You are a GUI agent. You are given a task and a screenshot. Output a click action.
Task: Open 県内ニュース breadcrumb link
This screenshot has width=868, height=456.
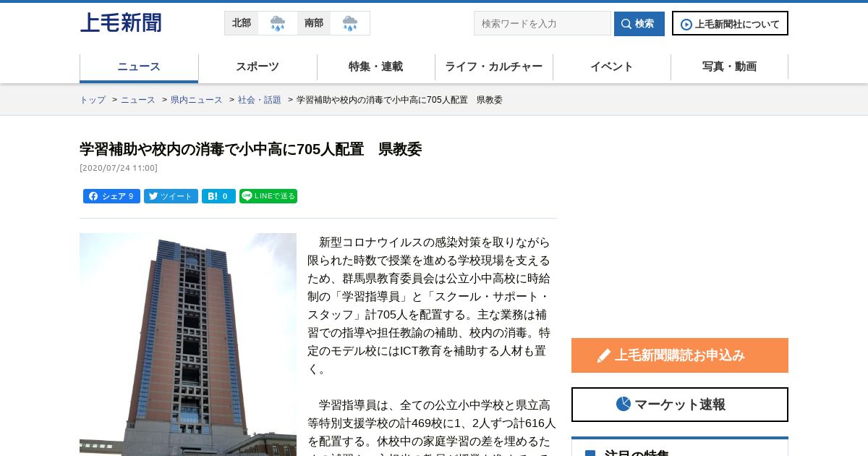pos(197,100)
